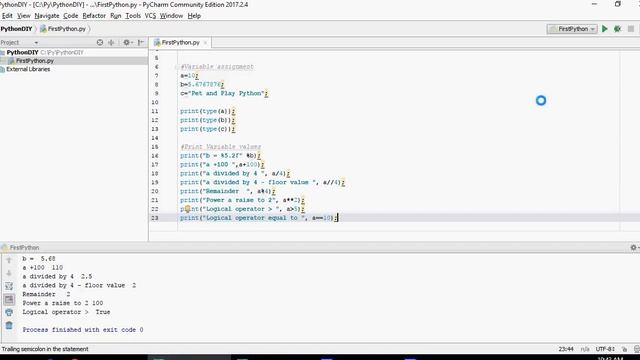The height and width of the screenshot is (360, 640).
Task: Click the lock read-only toggle in status bar
Action: click(624, 349)
